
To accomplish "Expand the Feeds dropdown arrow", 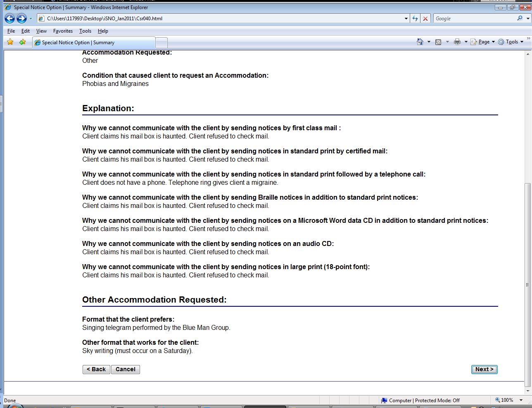I will 447,42.
